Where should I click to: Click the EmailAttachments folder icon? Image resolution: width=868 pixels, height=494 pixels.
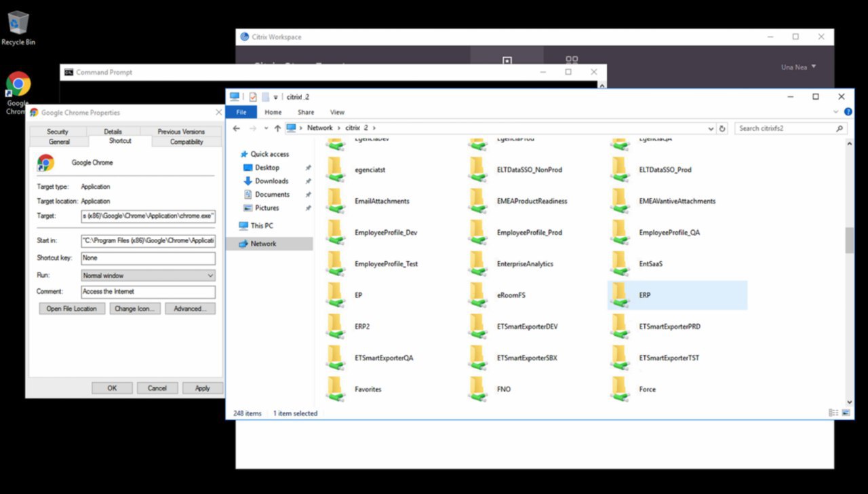tap(335, 201)
